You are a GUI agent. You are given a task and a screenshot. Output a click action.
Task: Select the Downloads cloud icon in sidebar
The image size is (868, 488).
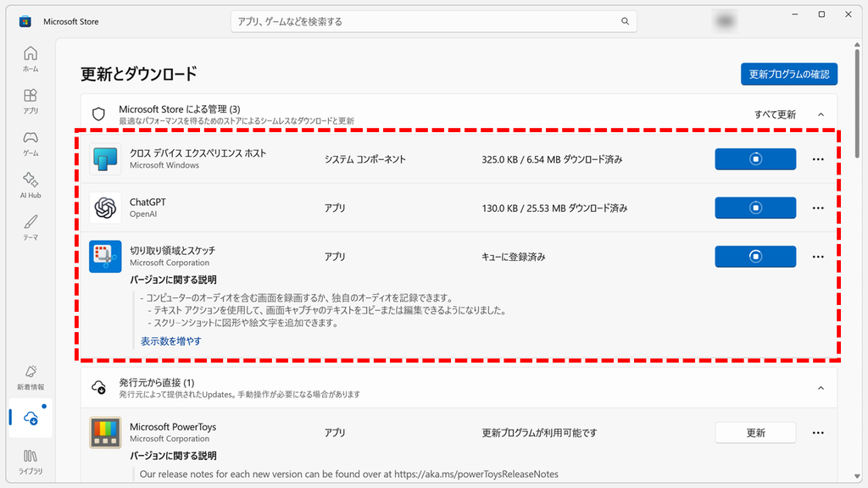point(31,419)
